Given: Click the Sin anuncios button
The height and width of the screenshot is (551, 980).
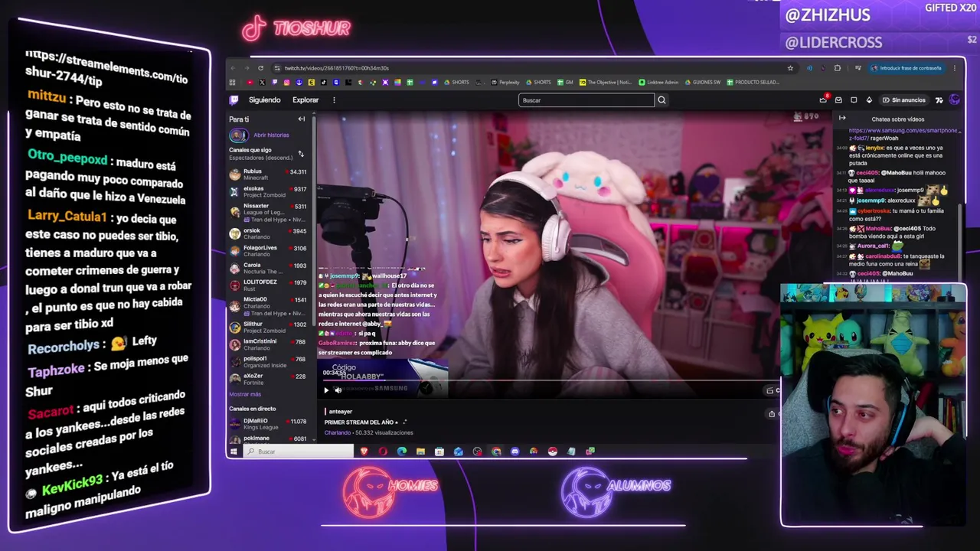Looking at the screenshot, I should click(903, 100).
